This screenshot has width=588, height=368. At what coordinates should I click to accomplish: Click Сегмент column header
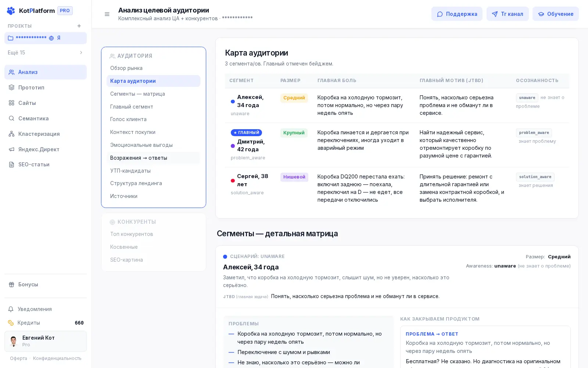[x=241, y=81]
